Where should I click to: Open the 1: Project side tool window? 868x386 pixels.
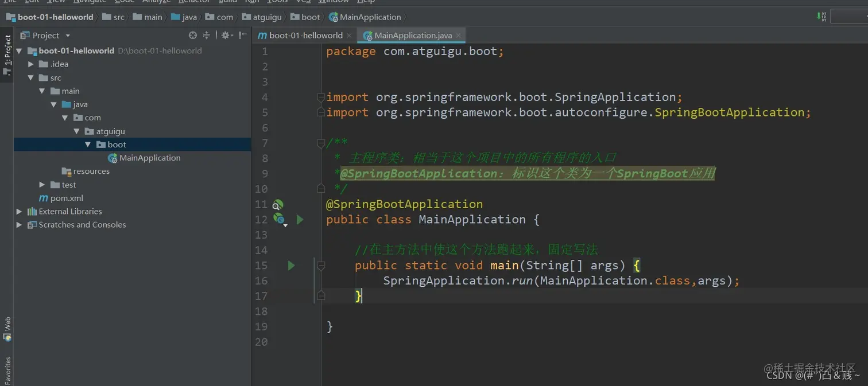click(7, 55)
